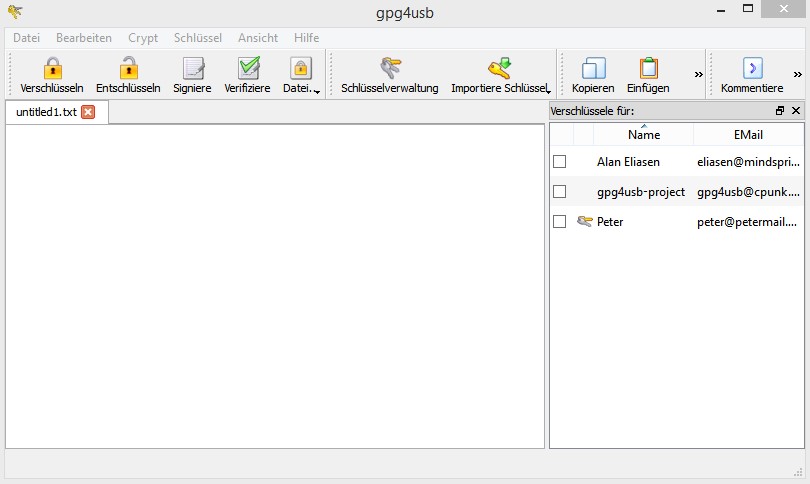Tick the checkbox for Peter's key

(x=560, y=222)
